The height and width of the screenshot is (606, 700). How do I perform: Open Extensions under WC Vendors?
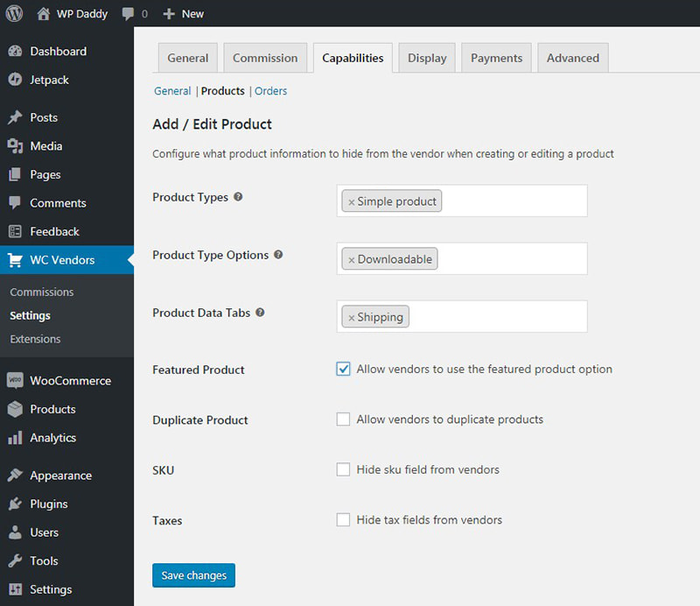pos(35,339)
